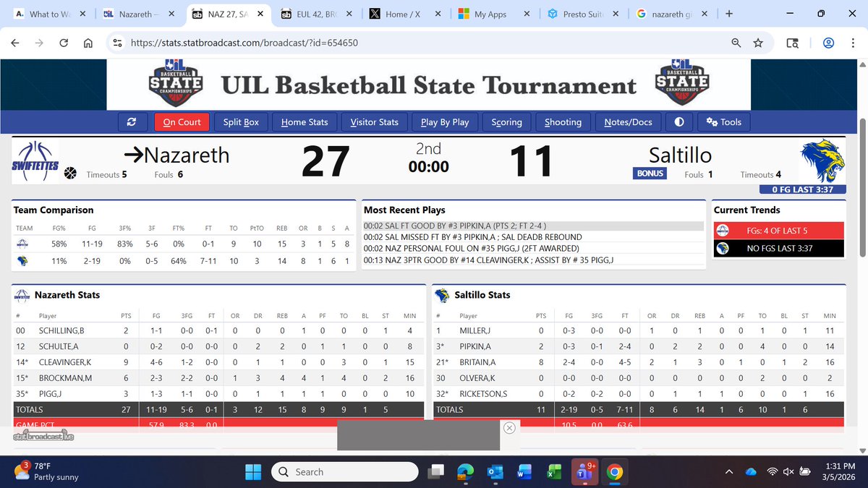Switch to Visitor Stats
The height and width of the screenshot is (488, 868).
click(374, 122)
